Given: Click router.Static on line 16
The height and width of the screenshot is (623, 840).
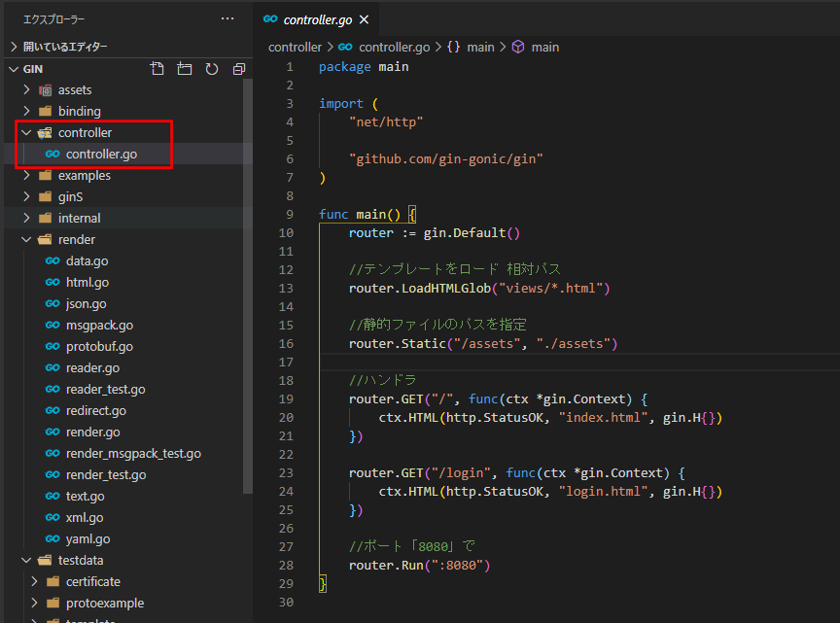Looking at the screenshot, I should coord(397,343).
